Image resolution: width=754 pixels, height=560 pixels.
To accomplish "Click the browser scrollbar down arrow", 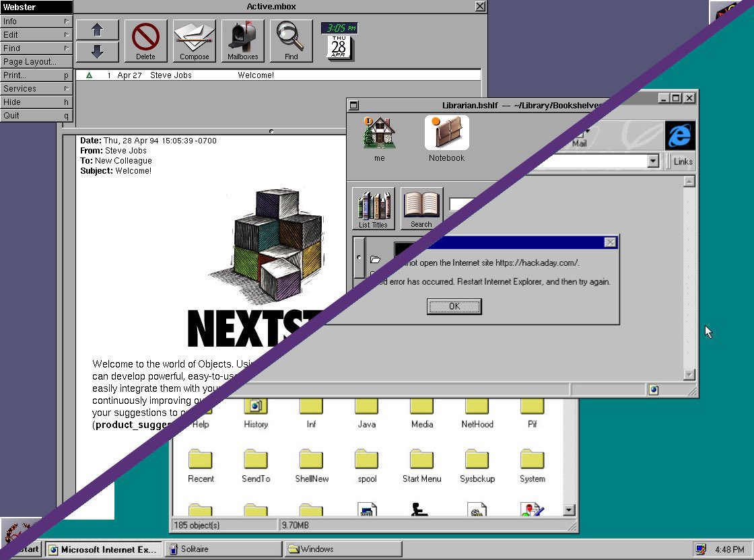I will tap(689, 375).
